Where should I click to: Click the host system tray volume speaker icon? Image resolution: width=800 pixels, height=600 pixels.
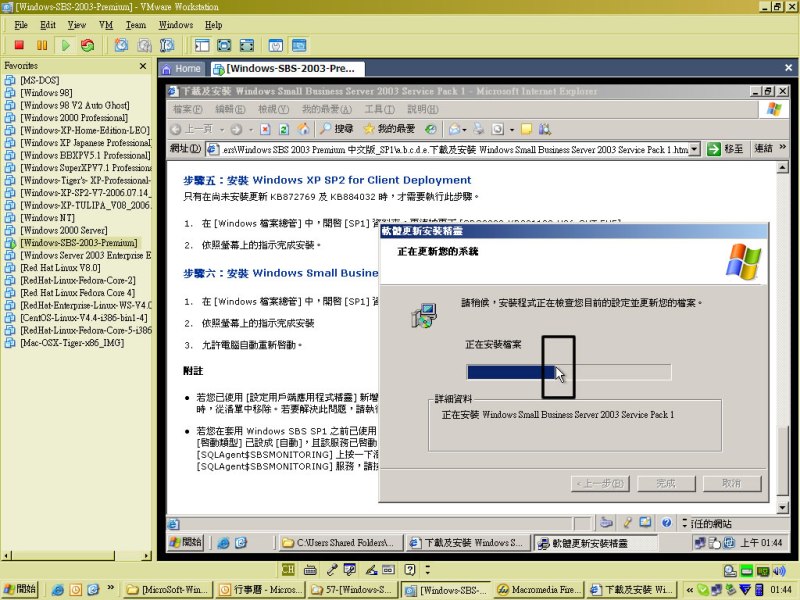coord(779,570)
